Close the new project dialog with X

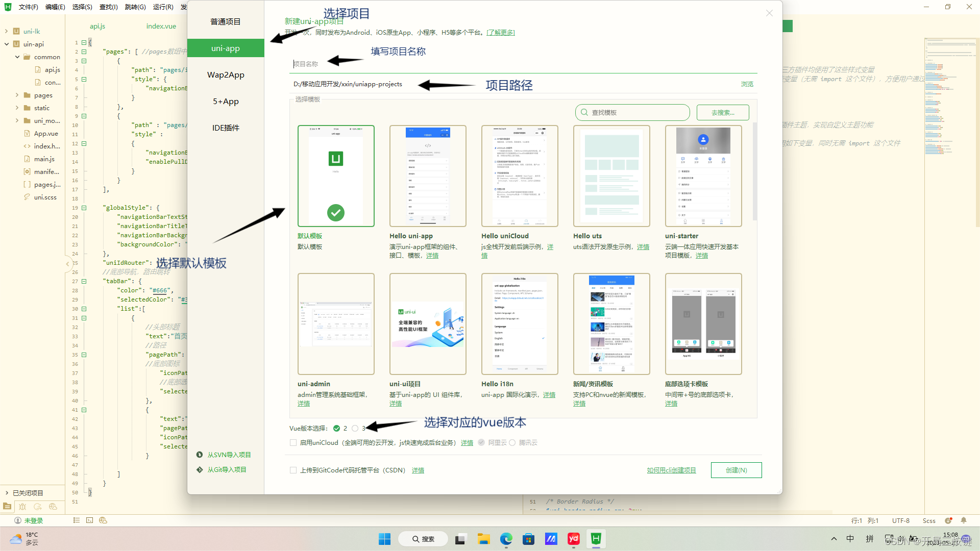[769, 13]
